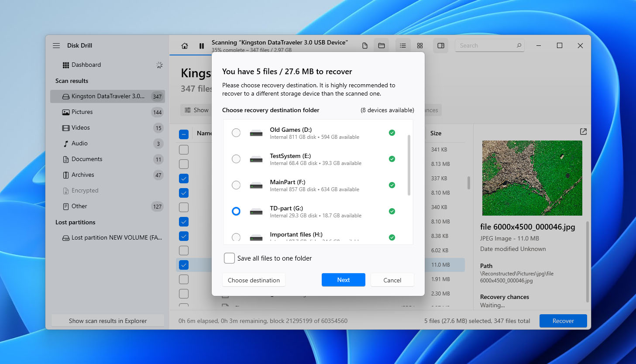Enable Save all files to one folder
Screen dimensions: 636x364
pyautogui.click(x=229, y=258)
